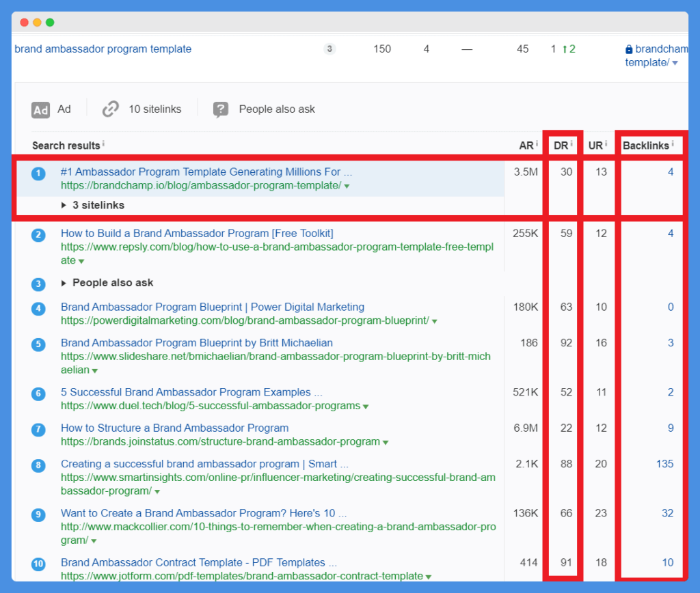Screen dimensions: 700x593
Task: Click position badge 4 for Power Digital Marketing
Action: tap(38, 308)
